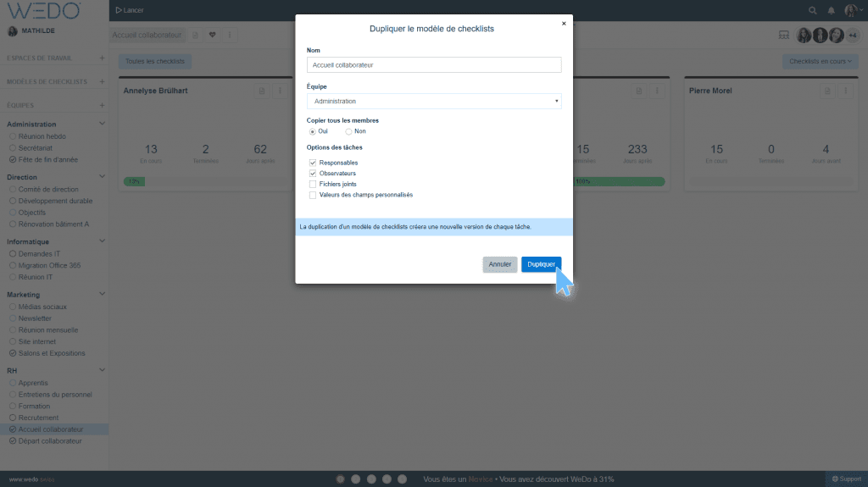
Task: Select the Non radio button
Action: pos(348,131)
